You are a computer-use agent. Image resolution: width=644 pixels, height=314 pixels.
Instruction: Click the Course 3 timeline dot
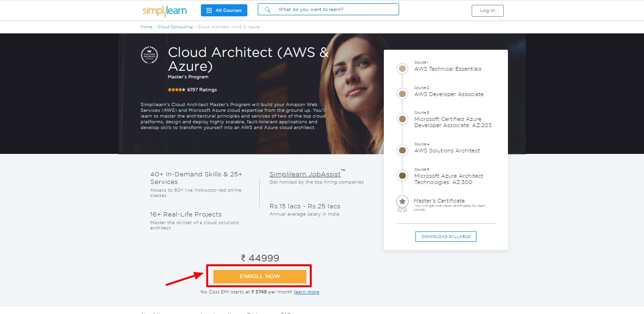(x=402, y=119)
